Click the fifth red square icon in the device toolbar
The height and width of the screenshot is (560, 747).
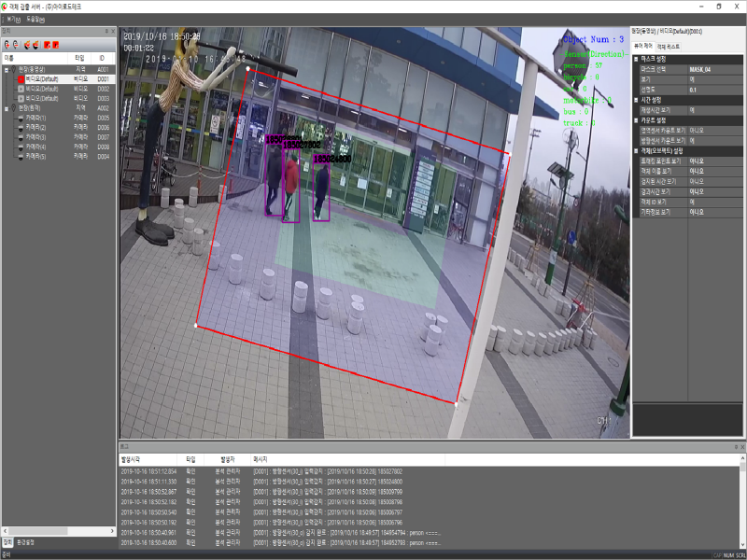(46, 44)
